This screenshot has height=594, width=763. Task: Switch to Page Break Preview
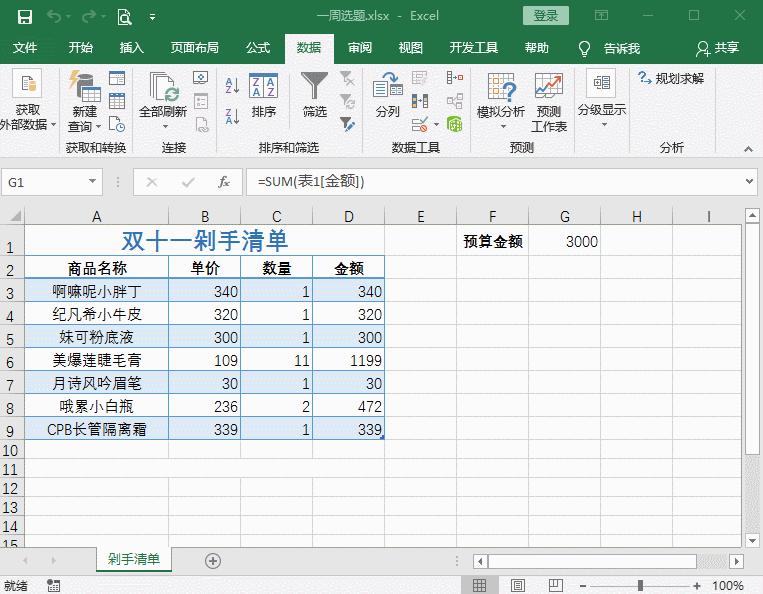click(556, 585)
